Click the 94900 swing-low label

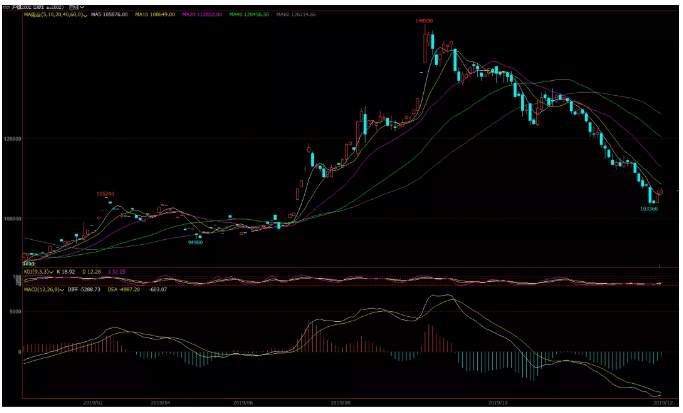click(x=195, y=242)
